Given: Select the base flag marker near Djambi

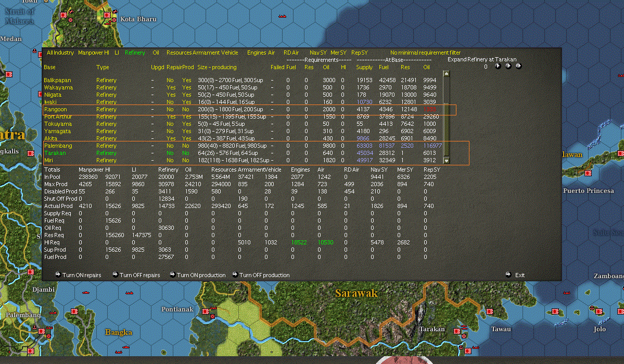Looking at the screenshot, I should (x=31, y=272).
